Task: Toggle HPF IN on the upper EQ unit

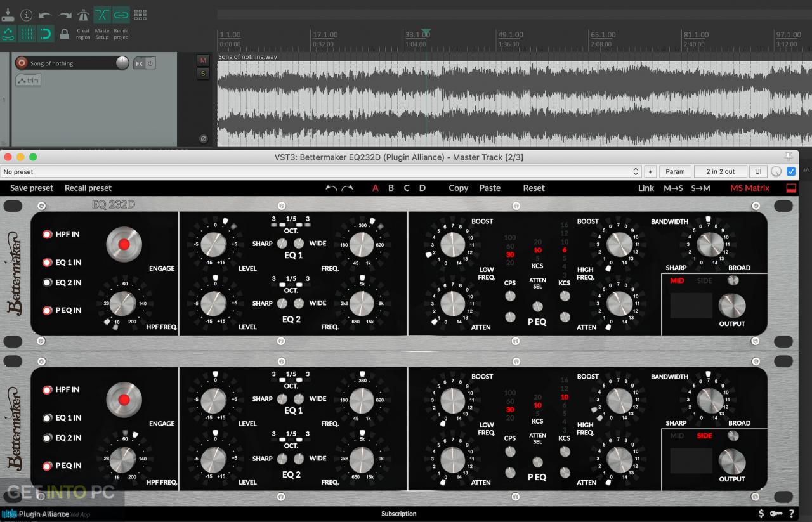Action: [47, 234]
